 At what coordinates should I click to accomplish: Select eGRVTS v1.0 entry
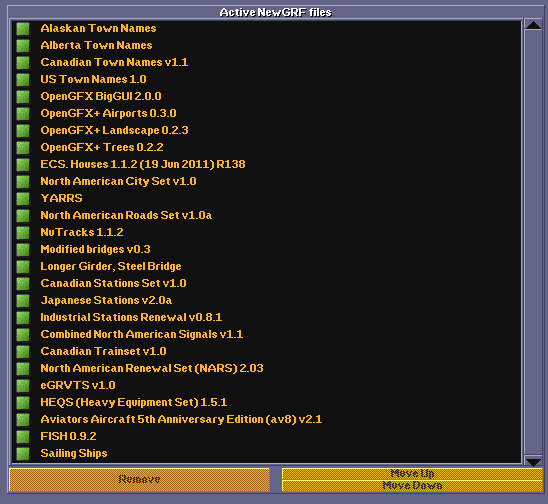[266, 386]
